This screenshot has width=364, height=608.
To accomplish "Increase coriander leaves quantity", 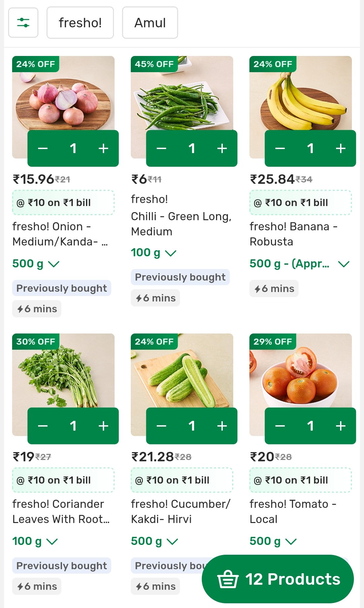I will point(103,426).
